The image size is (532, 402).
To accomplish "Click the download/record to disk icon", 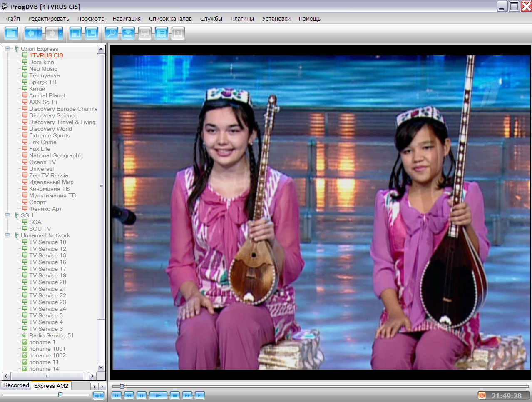I will pos(128,33).
